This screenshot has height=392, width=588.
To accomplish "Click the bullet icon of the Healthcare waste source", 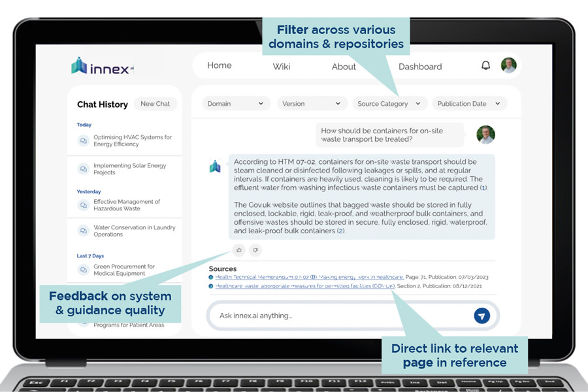I will (211, 286).
